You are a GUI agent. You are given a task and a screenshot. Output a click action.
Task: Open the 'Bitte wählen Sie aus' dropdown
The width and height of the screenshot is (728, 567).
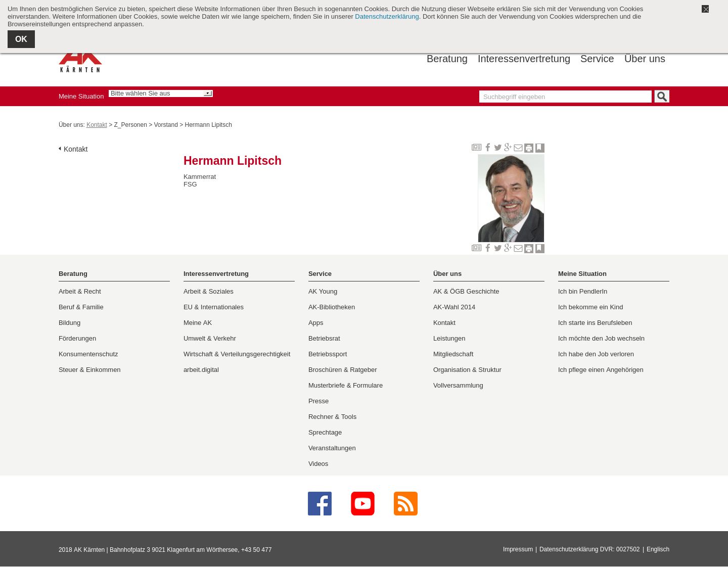pyautogui.click(x=161, y=93)
